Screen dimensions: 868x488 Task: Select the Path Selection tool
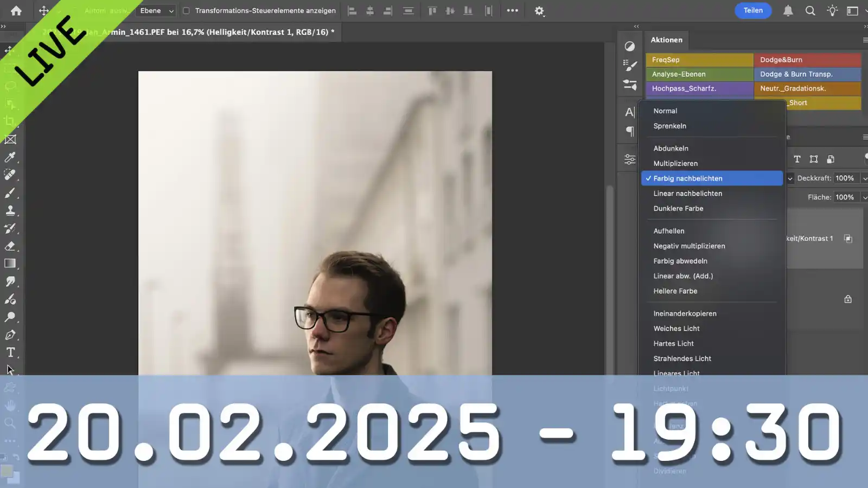(10, 370)
